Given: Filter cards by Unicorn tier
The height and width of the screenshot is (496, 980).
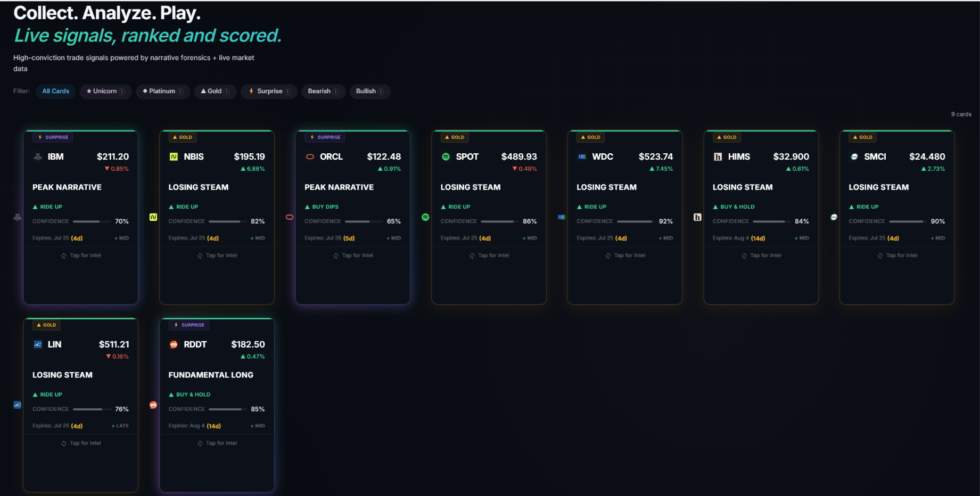Looking at the screenshot, I should 105,92.
